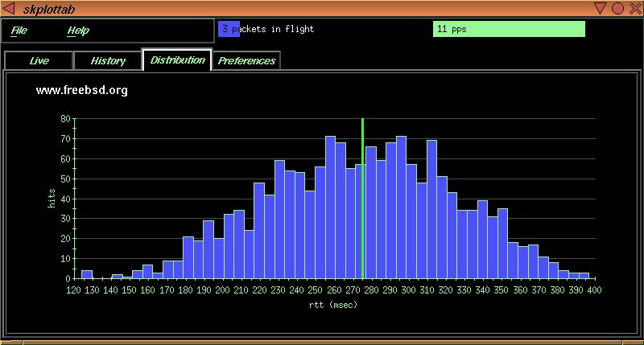Open the Help menu

(78, 31)
